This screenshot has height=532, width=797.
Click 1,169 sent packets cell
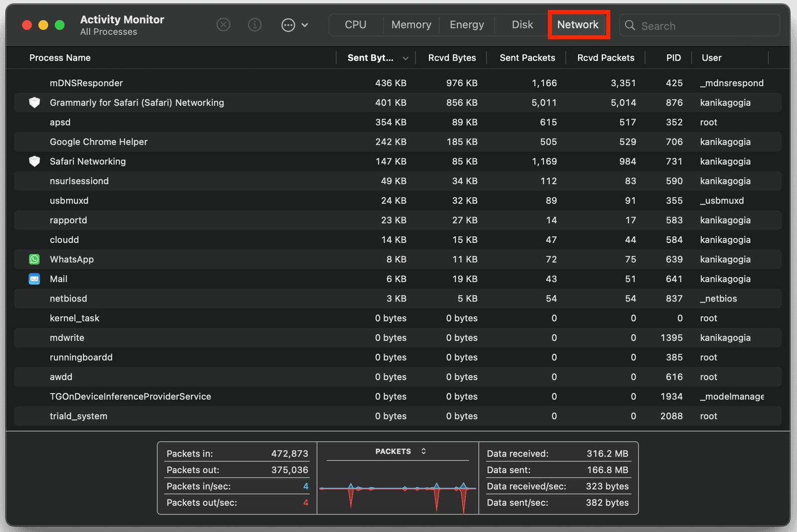pos(544,161)
